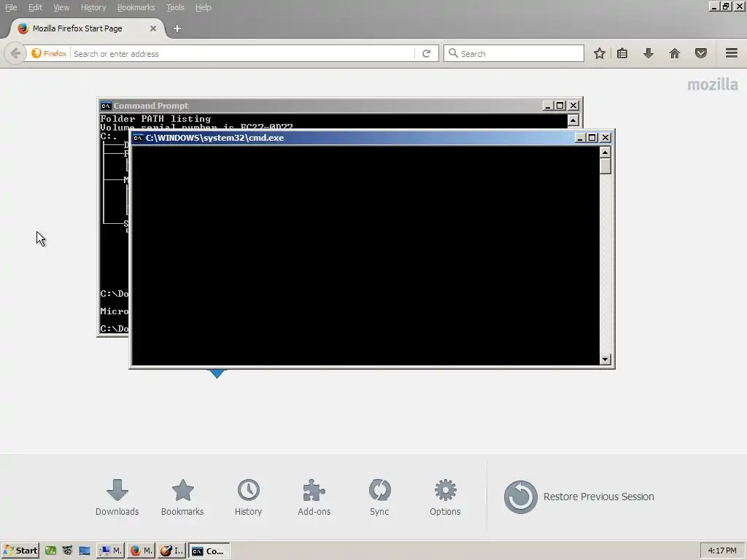Open Bookmarks from start page launcher
Screen dimensions: 747x560
[182, 497]
